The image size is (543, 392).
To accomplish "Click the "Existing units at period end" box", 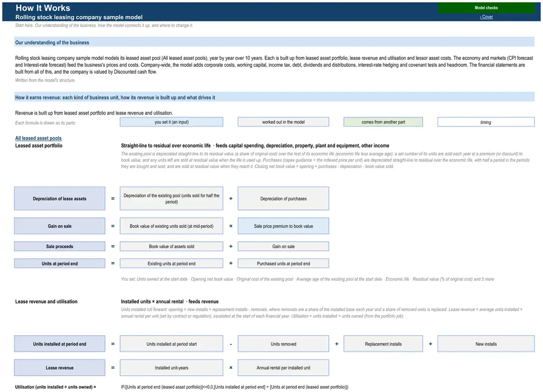I will (171, 263).
